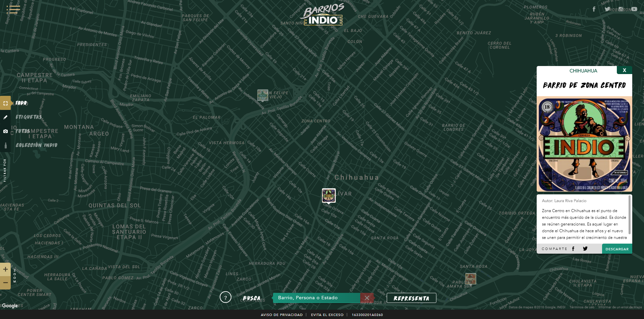644x319 pixels.
Task: Click the Filtrar Por vertical label
Action: click(x=5, y=170)
